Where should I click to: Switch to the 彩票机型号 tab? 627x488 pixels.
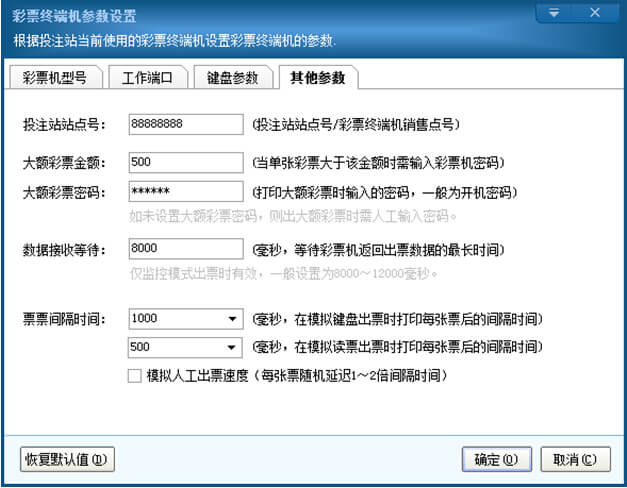click(x=54, y=78)
